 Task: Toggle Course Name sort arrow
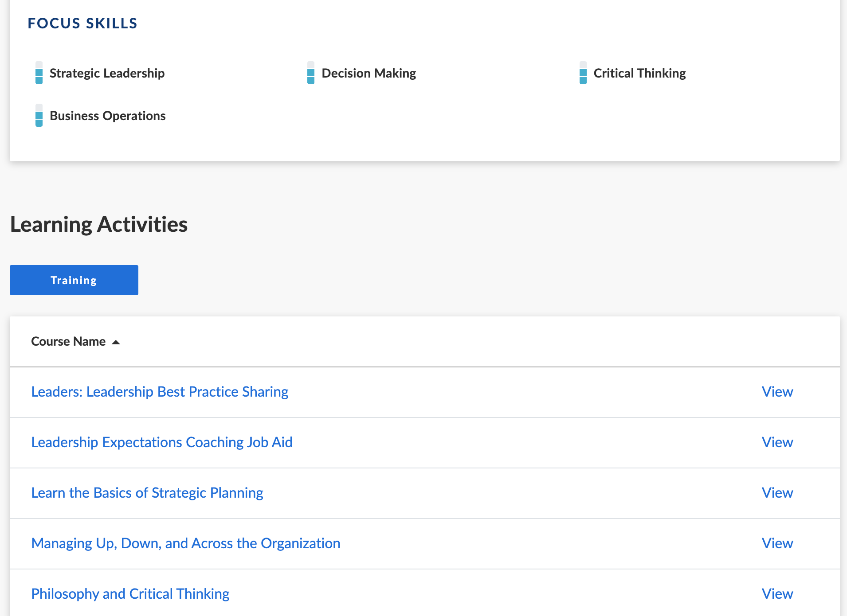pos(116,342)
